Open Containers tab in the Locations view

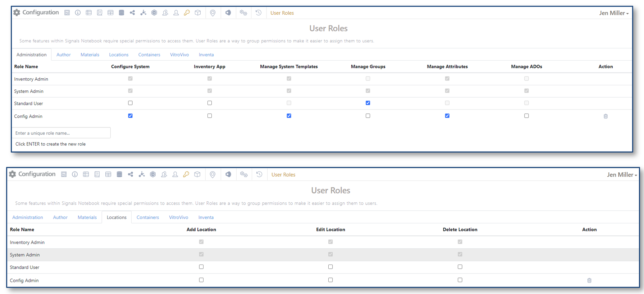(x=148, y=218)
